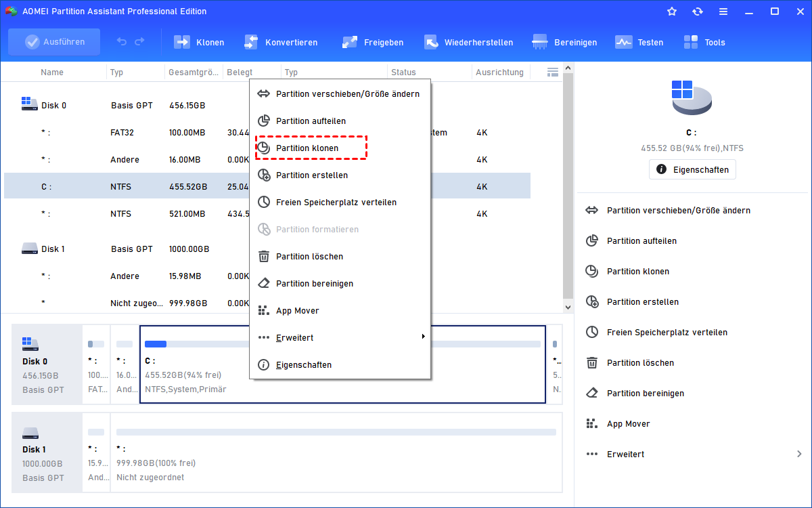This screenshot has height=508, width=812.
Task: Open the Klonen toolbar item
Action: (x=200, y=42)
